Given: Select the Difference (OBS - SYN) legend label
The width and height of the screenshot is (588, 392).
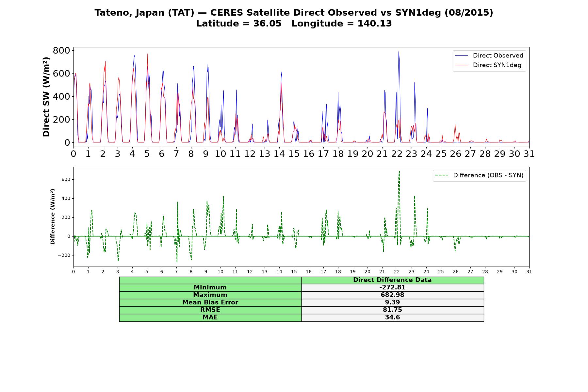Looking at the screenshot, I should [488, 175].
